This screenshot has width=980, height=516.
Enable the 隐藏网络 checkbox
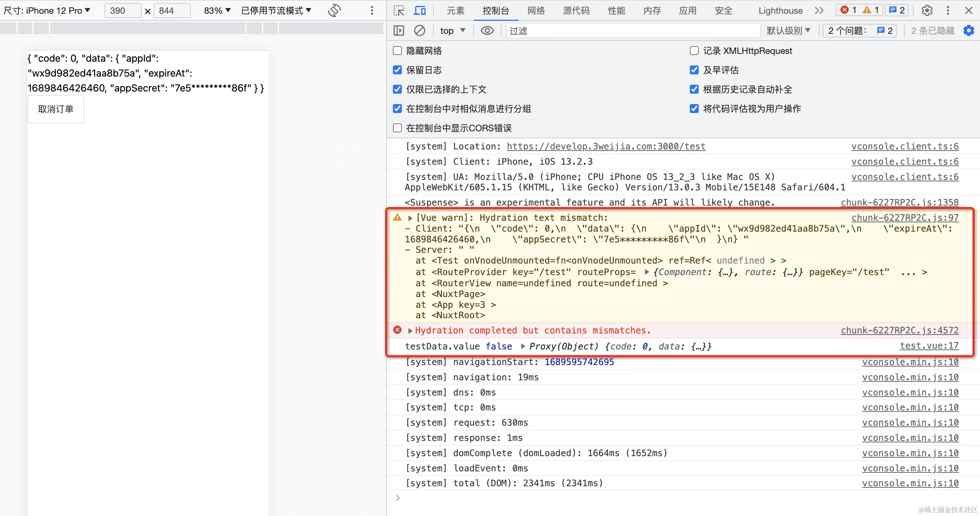pos(397,51)
